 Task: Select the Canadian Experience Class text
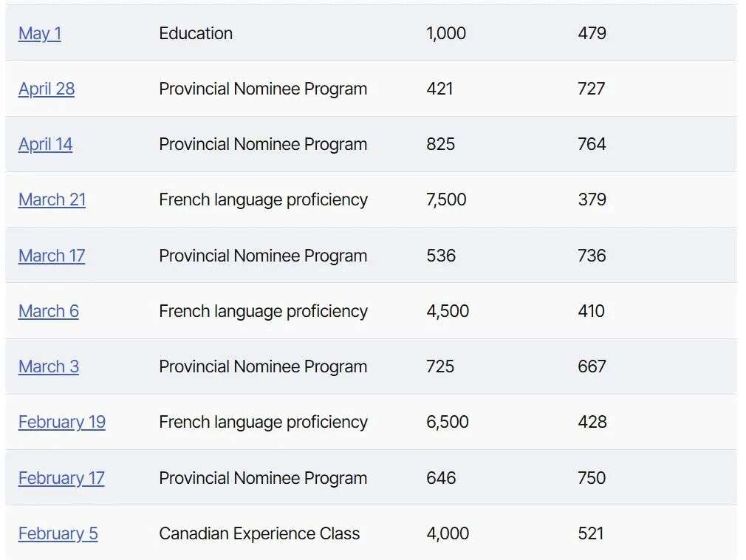(259, 533)
